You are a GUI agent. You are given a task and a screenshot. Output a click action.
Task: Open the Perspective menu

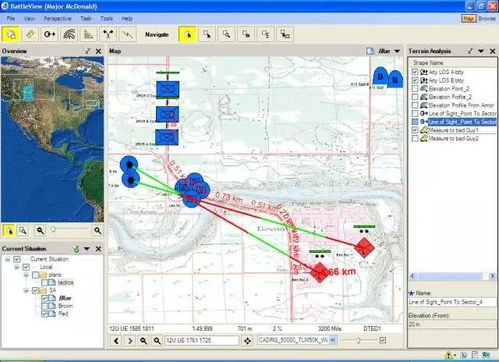57,19
